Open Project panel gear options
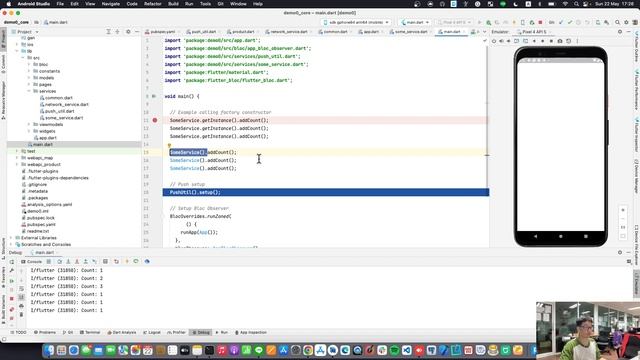The width and height of the screenshot is (640, 360). (128, 31)
